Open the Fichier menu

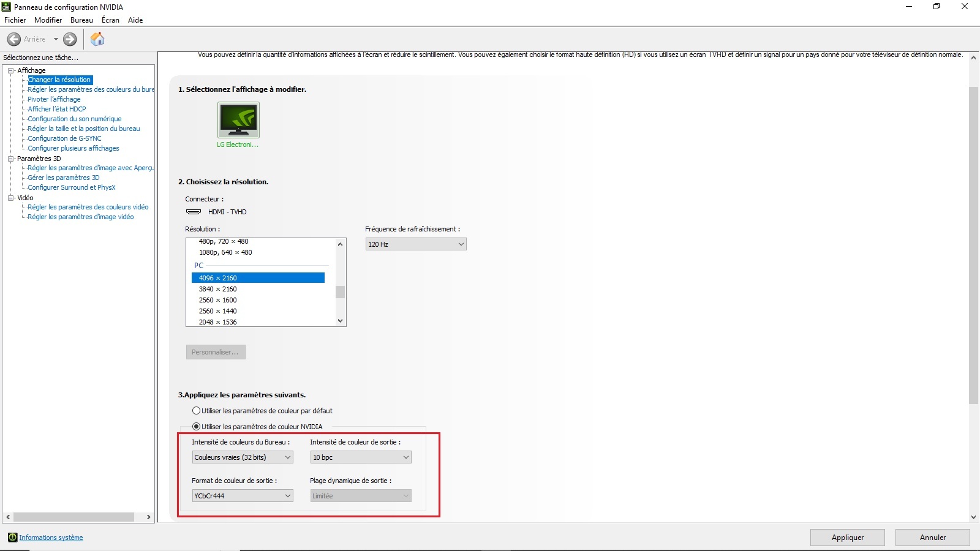[x=15, y=20]
